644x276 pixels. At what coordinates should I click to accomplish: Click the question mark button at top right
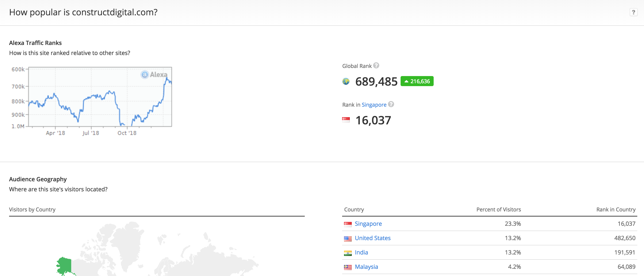(x=633, y=12)
